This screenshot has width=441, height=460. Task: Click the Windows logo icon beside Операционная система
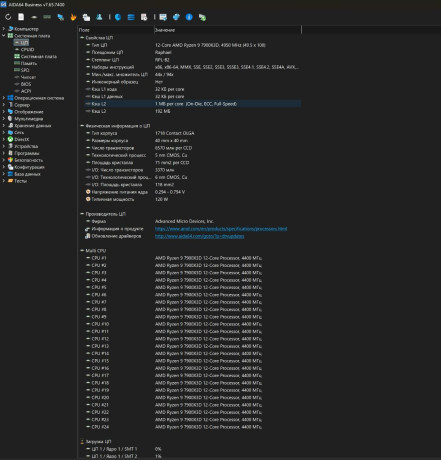pyautogui.click(x=10, y=98)
